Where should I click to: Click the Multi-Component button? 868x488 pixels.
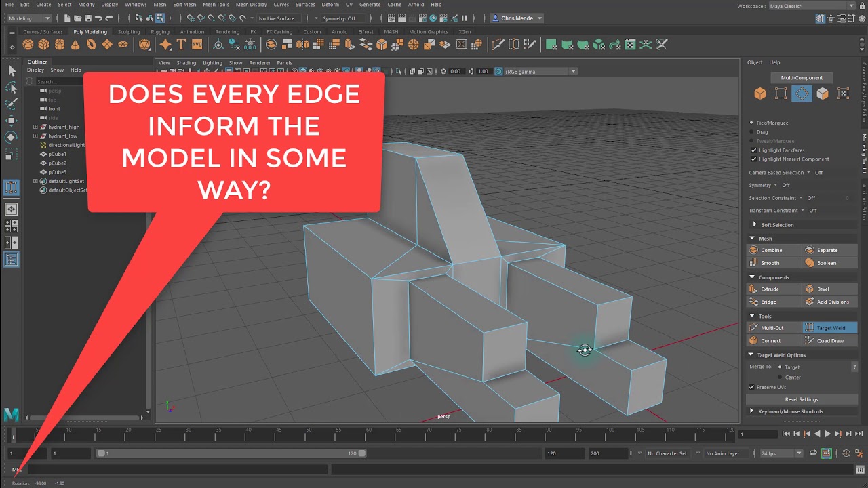tap(802, 77)
